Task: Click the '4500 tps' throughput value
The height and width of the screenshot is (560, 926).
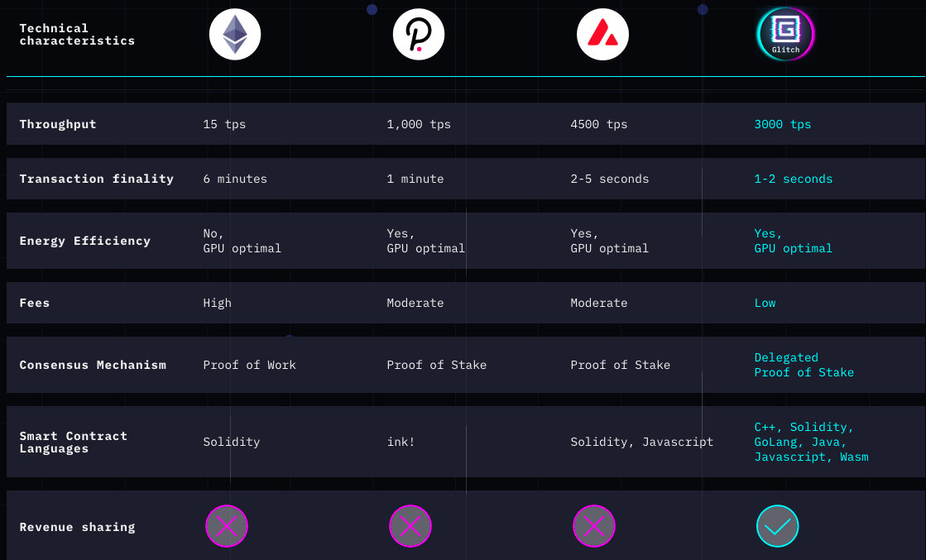Action: (x=599, y=124)
